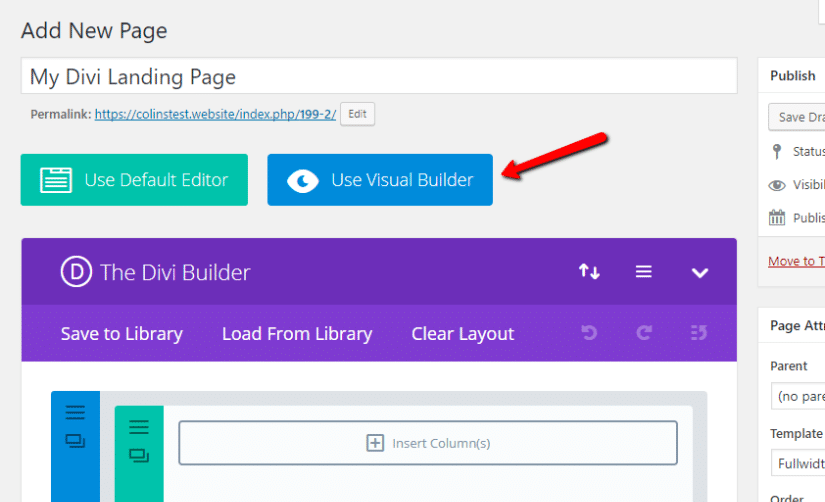Select Load From Library
Image resolution: width=825 pixels, height=502 pixels.
297,334
